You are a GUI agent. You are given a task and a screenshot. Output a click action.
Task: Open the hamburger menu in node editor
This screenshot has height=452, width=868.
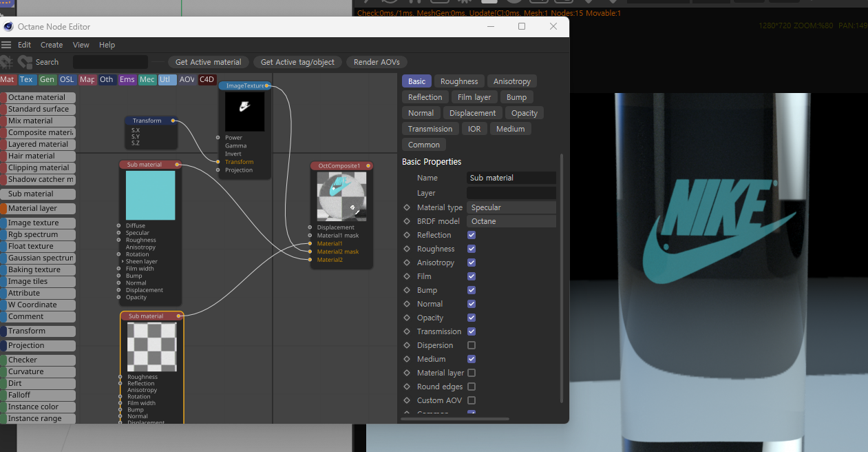coord(6,45)
